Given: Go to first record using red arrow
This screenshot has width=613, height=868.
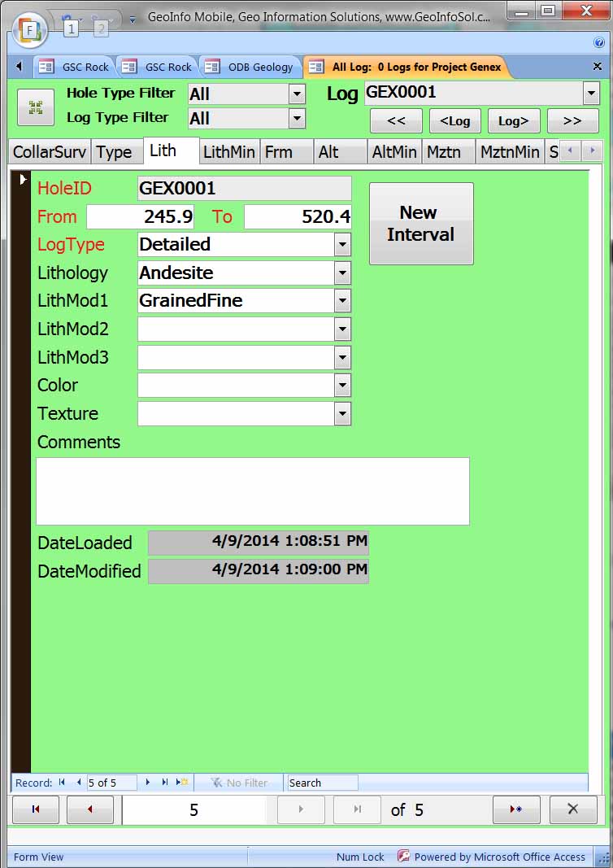Looking at the screenshot, I should click(35, 809).
